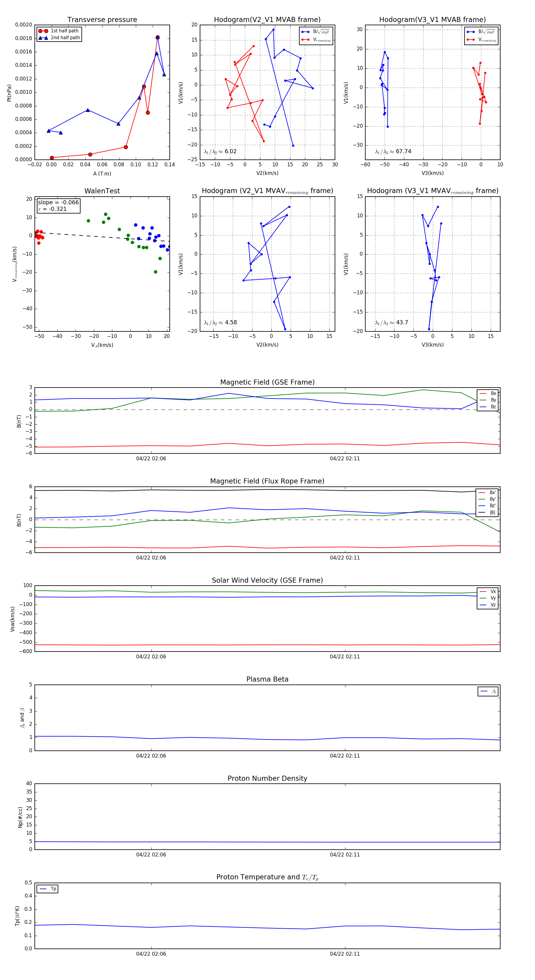
Task: Click the "WalenTest" plot title
Action: point(102,191)
